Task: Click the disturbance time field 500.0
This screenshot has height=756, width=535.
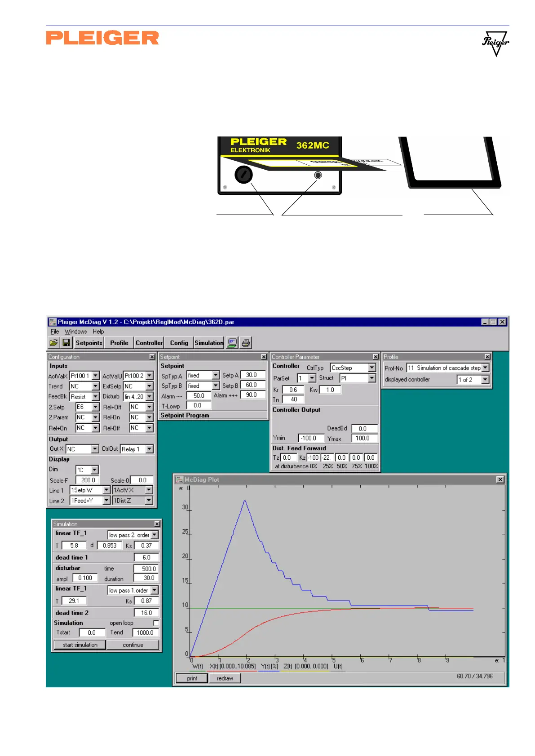Action: point(146,568)
